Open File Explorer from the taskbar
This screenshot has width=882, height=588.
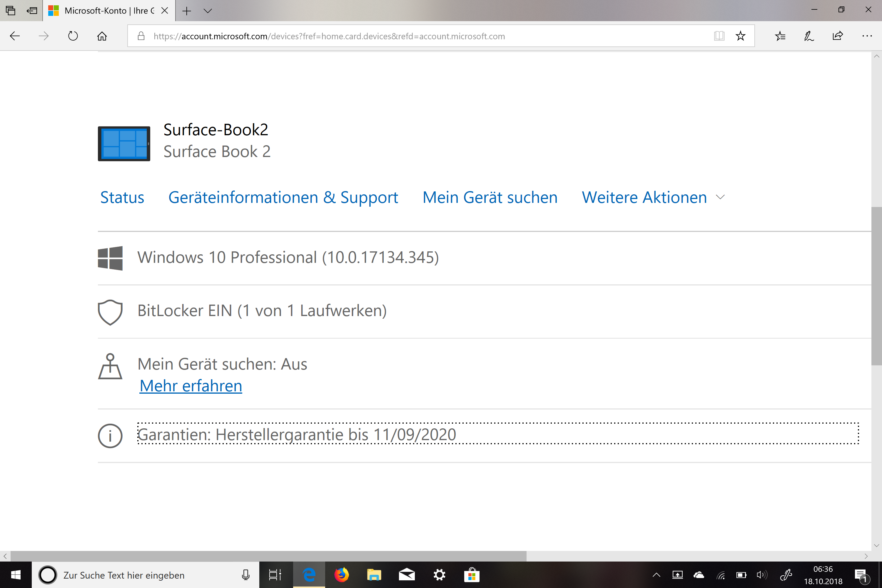374,575
